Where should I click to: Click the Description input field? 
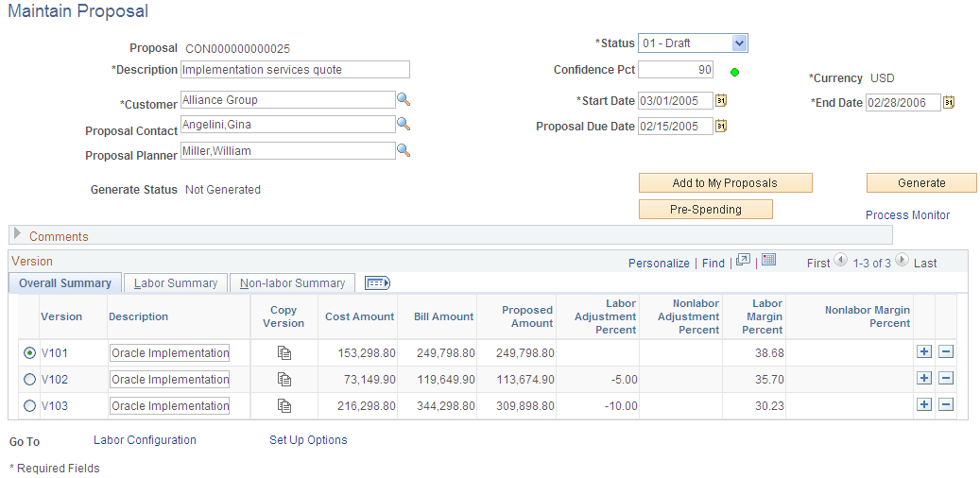coord(295,69)
